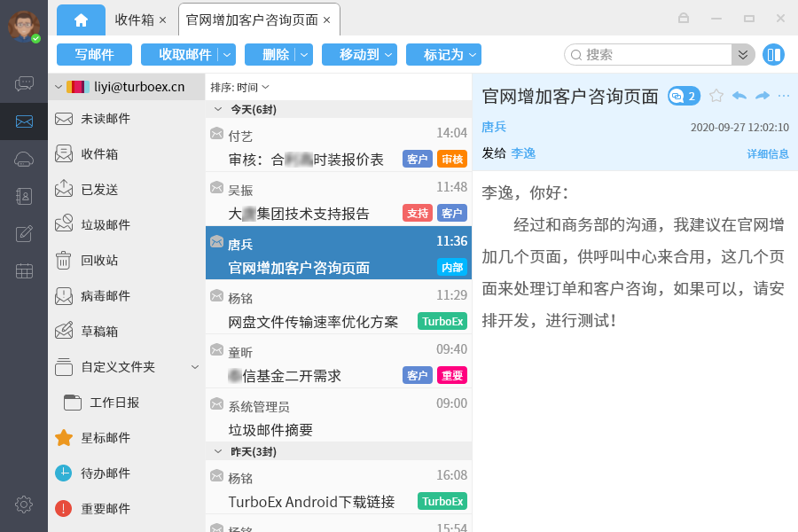Click the home tab icon
798x532 pixels.
[x=81, y=20]
